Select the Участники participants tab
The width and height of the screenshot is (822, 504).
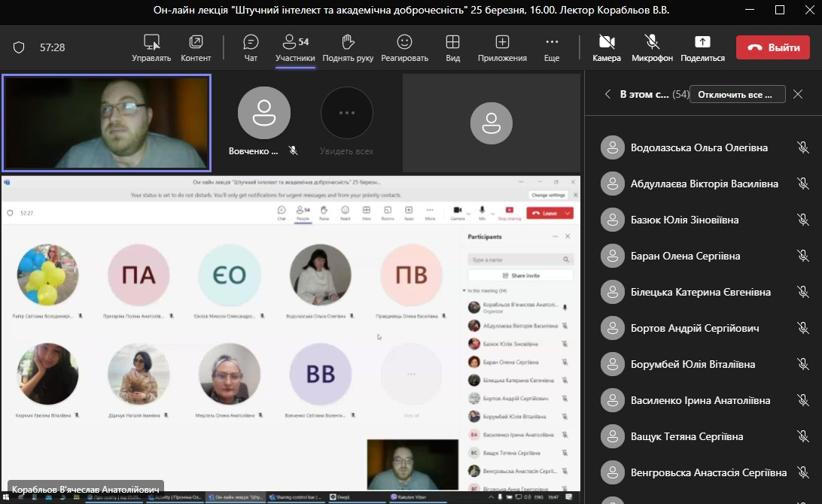click(x=295, y=47)
